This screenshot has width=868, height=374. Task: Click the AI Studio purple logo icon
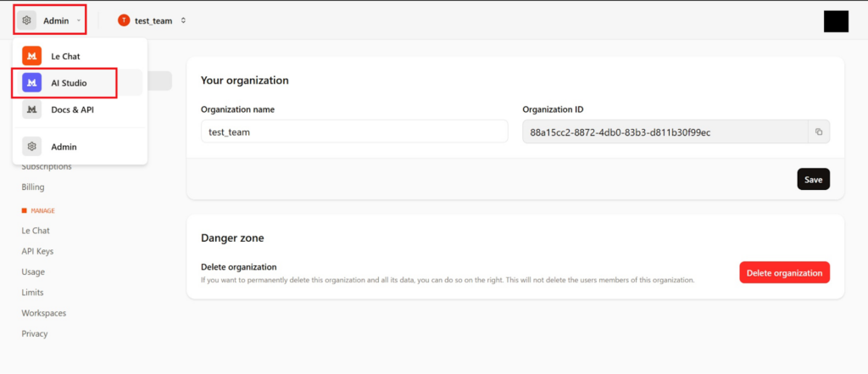click(x=31, y=83)
